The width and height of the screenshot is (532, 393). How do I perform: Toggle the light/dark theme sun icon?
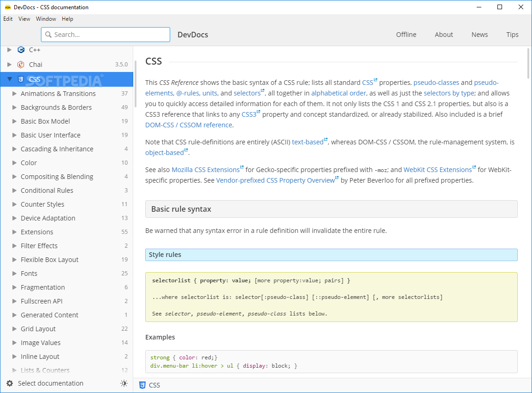coord(124,383)
